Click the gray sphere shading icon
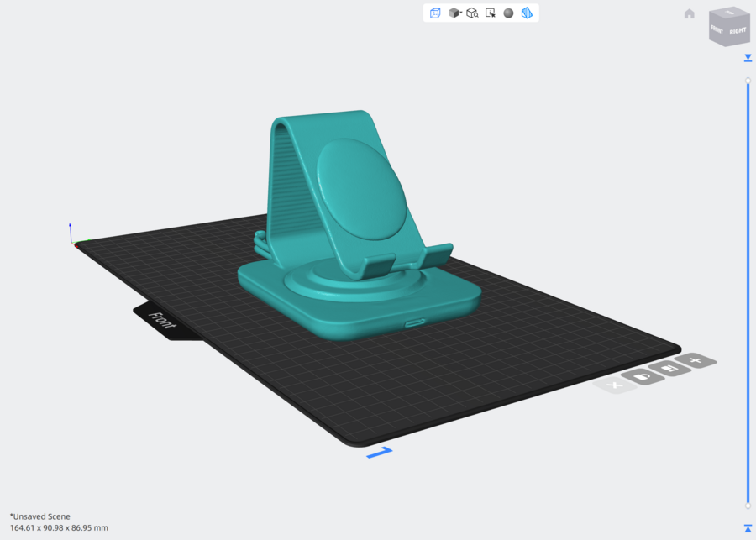Screen dimensions: 756x540 click(x=508, y=13)
